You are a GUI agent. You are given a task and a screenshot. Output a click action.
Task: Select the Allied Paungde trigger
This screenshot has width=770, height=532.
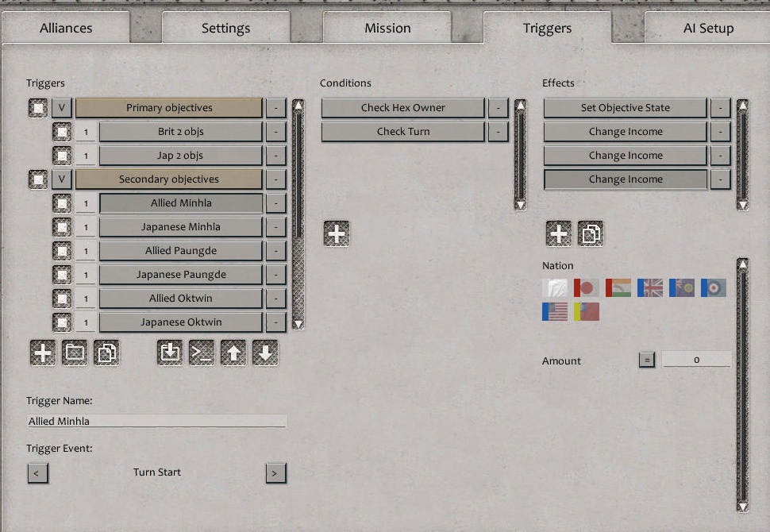pos(181,251)
